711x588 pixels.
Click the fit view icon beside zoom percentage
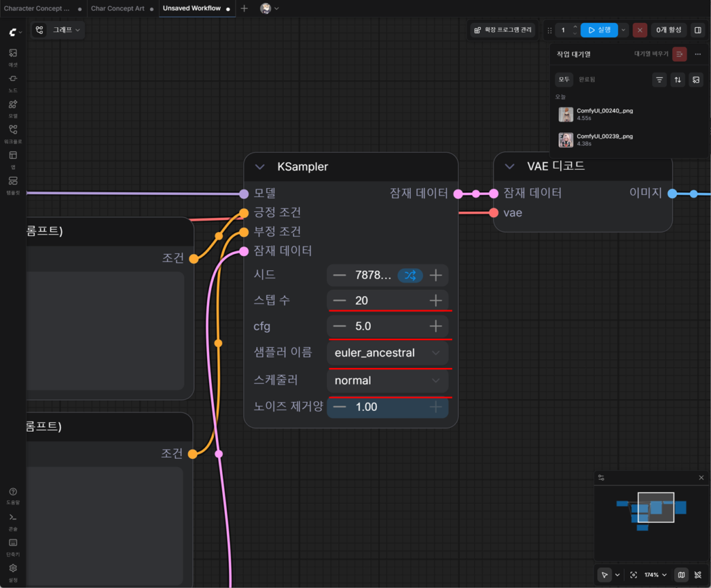(x=633, y=575)
